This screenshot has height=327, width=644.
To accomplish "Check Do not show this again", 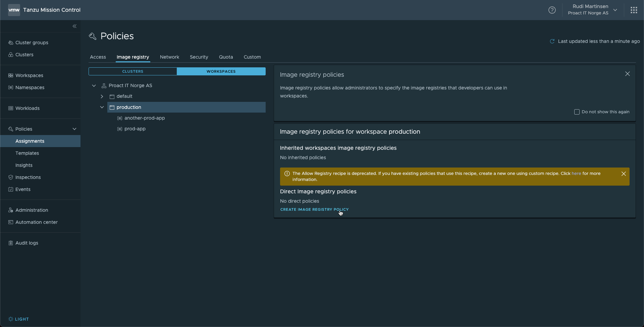I will coord(577,112).
